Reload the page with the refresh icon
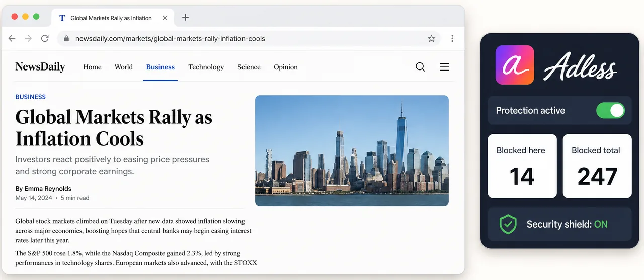Image resolution: width=644 pixels, height=280 pixels. tap(45, 38)
